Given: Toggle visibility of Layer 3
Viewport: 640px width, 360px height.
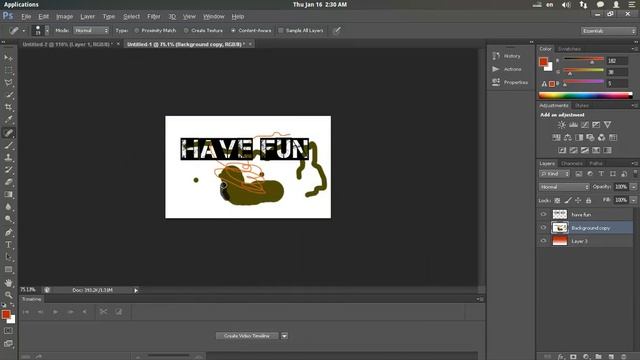Looking at the screenshot, I should pos(543,241).
